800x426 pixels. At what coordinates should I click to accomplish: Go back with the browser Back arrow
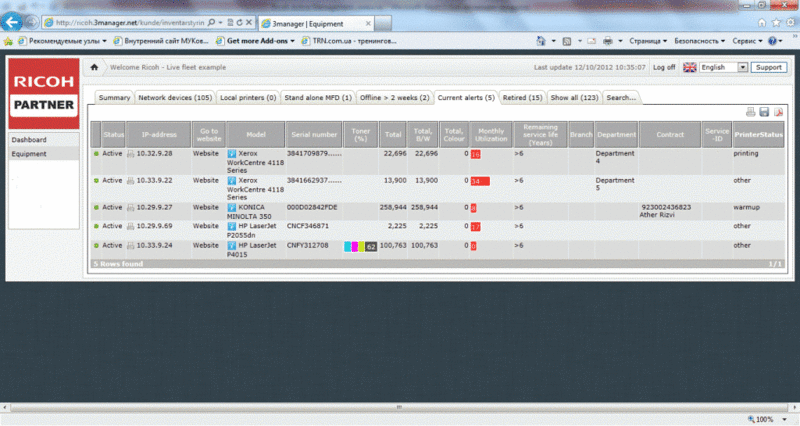click(11, 22)
